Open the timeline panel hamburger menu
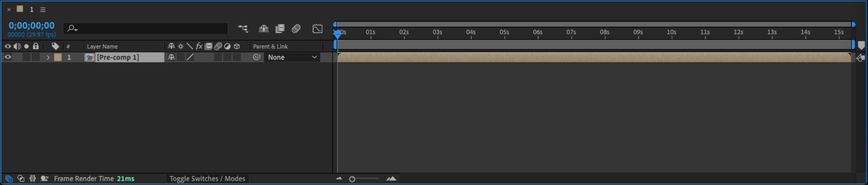868x185 pixels. point(43,10)
